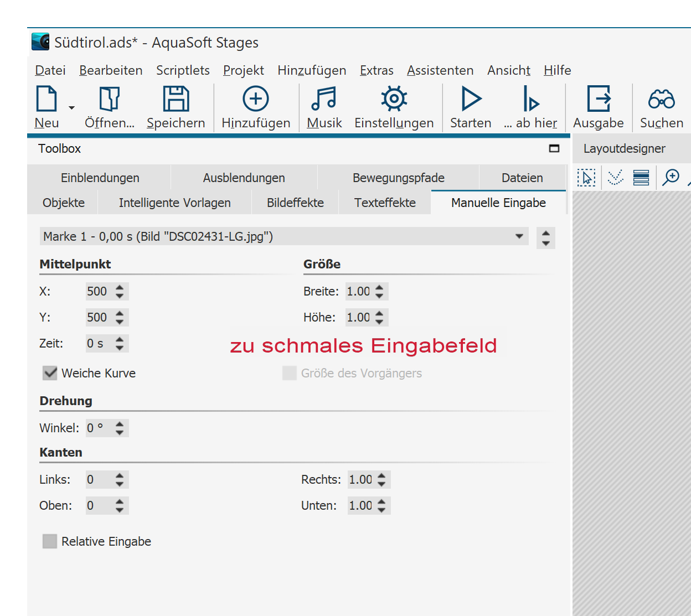Toggle the Weiche Kurve checkbox
Screen dimensions: 691x616
(50, 373)
